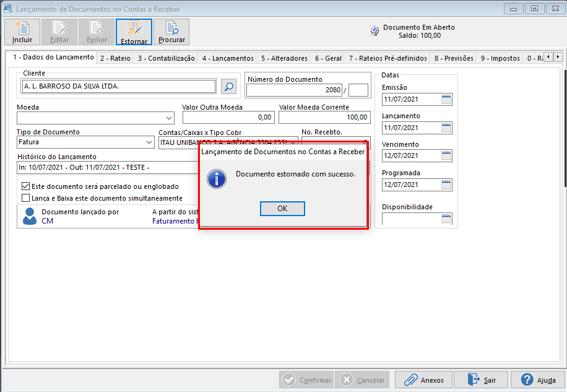Open the Vencimento date calendar picker
Image resolution: width=567 pixels, height=392 pixels.
coord(446,156)
